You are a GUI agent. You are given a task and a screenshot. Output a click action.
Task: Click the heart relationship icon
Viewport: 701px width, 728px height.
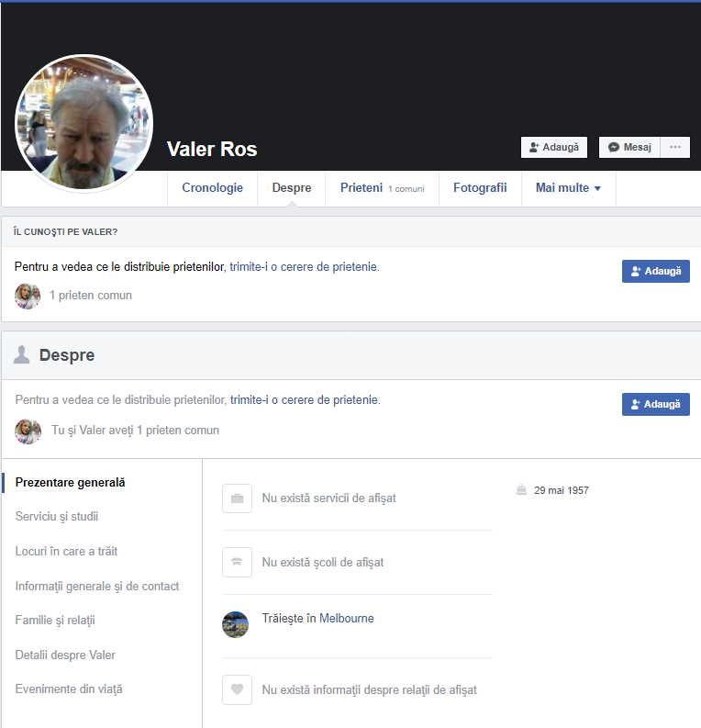237,689
